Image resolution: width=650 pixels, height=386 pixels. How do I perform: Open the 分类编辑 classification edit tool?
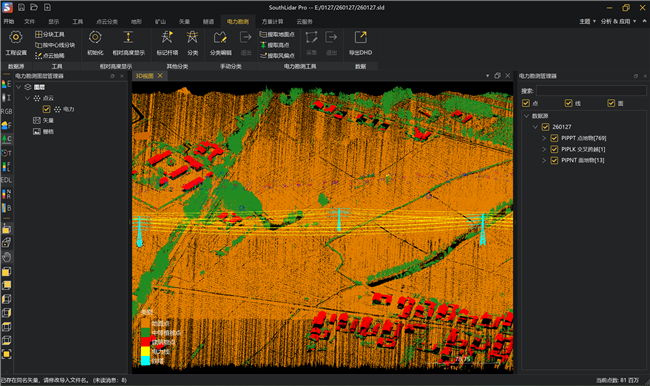click(x=221, y=43)
